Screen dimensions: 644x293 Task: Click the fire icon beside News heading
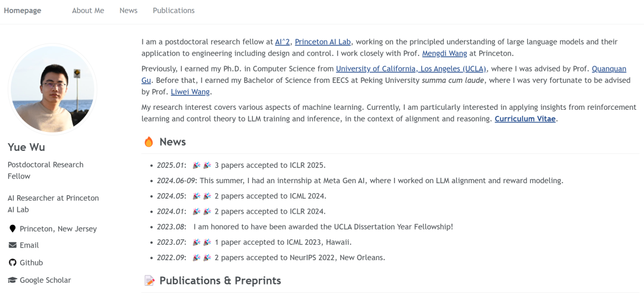[x=148, y=142]
